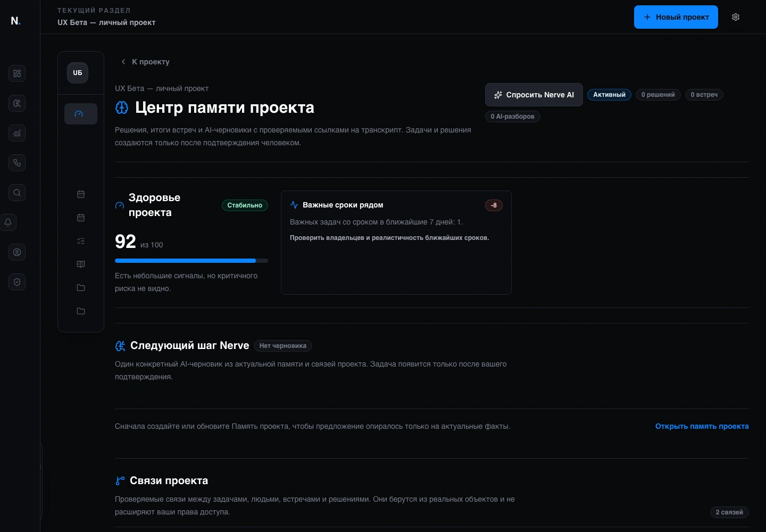Open the AI brain icon in left sidebar
The height and width of the screenshot is (532, 766).
click(17, 103)
